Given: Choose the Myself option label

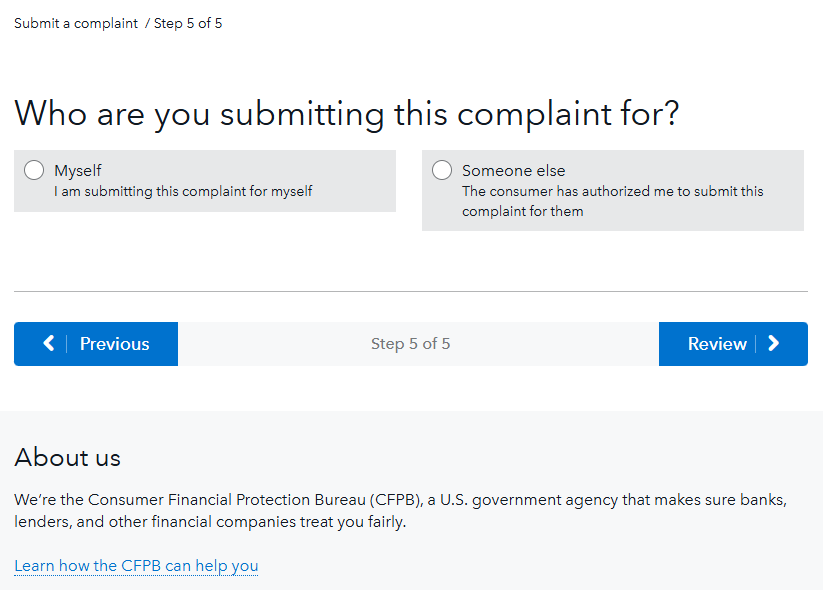Looking at the screenshot, I should click(78, 171).
